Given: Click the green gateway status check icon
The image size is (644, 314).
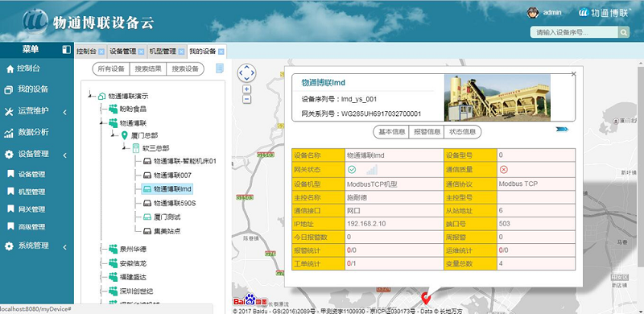Looking at the screenshot, I should click(x=352, y=169).
